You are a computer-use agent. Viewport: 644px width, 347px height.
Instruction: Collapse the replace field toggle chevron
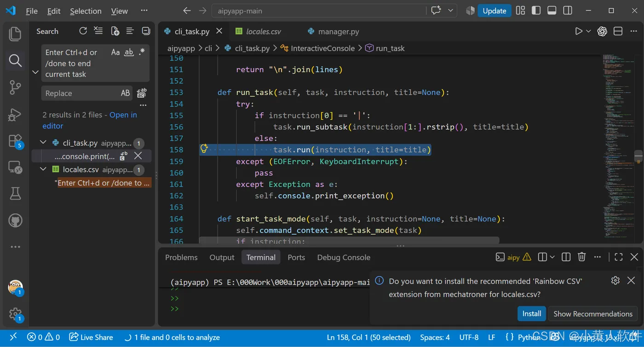35,72
